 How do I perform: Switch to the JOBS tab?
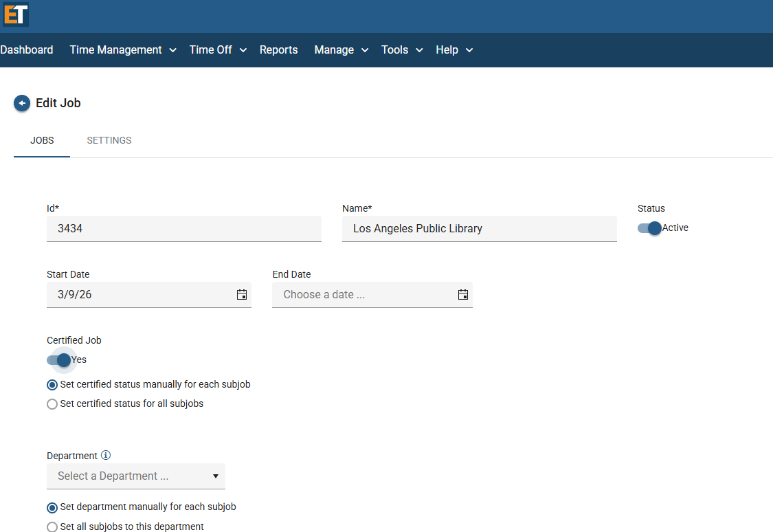click(42, 140)
